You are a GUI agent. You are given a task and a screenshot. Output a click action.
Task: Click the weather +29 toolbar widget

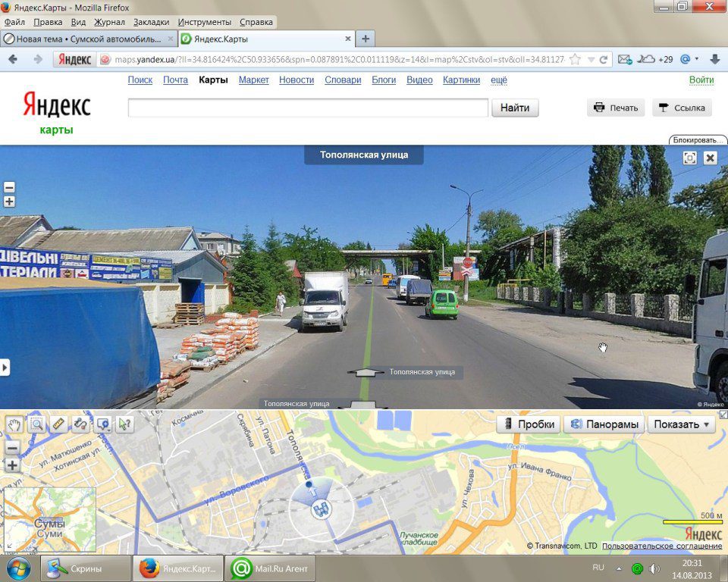[x=654, y=59]
